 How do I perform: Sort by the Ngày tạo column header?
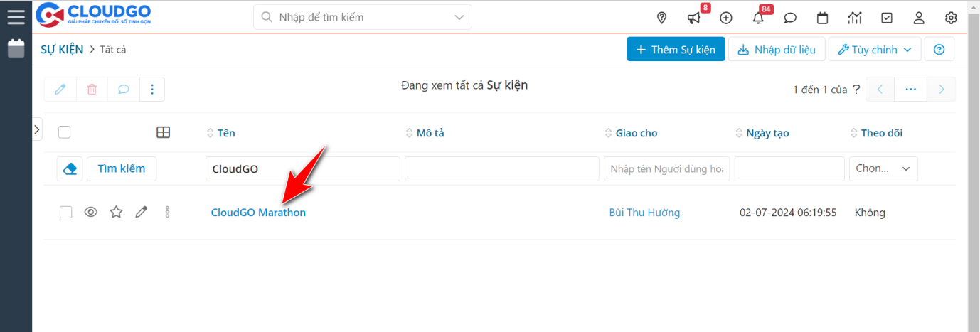point(767,133)
